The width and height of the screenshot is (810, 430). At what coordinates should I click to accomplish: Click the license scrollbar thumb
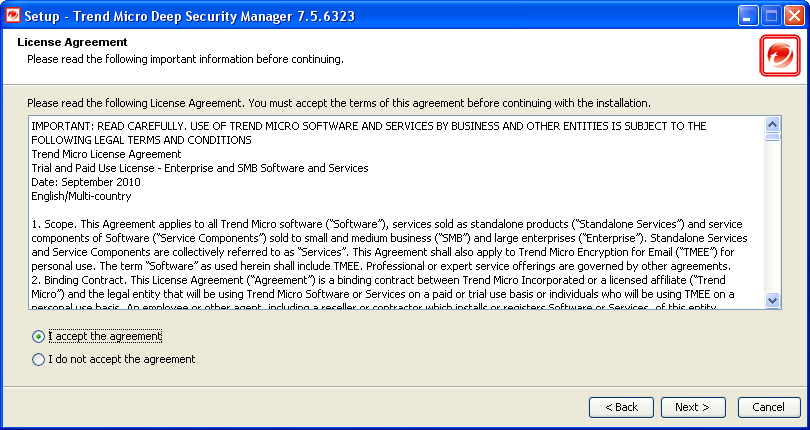(x=772, y=137)
